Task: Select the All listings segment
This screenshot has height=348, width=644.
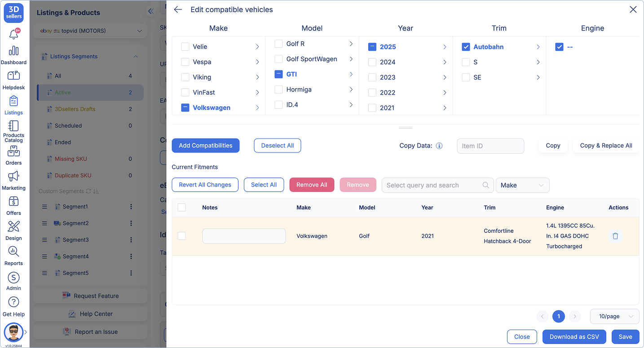Action: coord(90,76)
